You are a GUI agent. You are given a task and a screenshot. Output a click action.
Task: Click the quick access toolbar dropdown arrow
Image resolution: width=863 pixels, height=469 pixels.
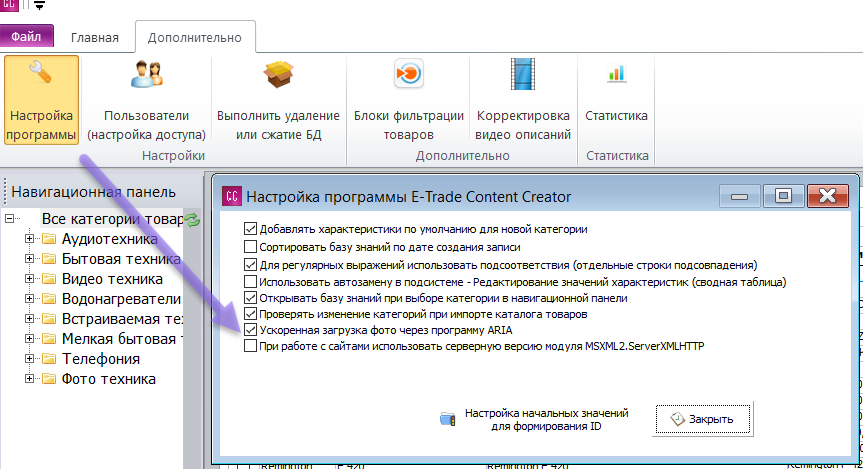(40, 6)
